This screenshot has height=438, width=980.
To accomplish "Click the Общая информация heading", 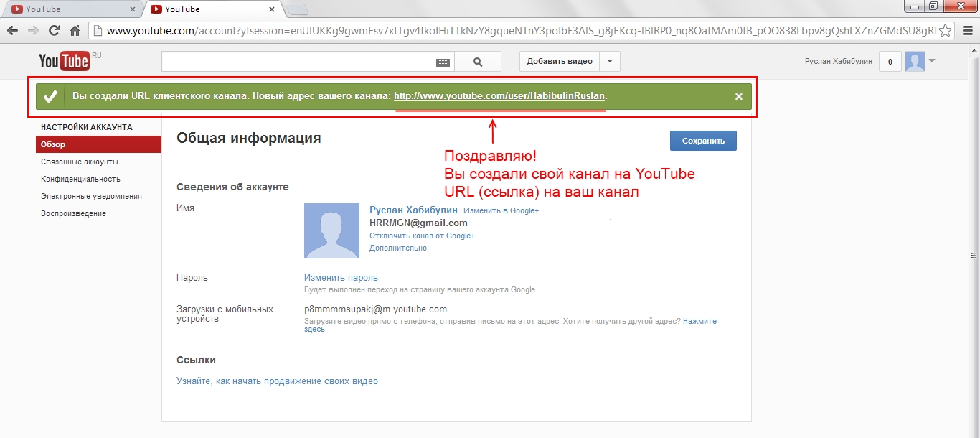I will pyautogui.click(x=249, y=138).
